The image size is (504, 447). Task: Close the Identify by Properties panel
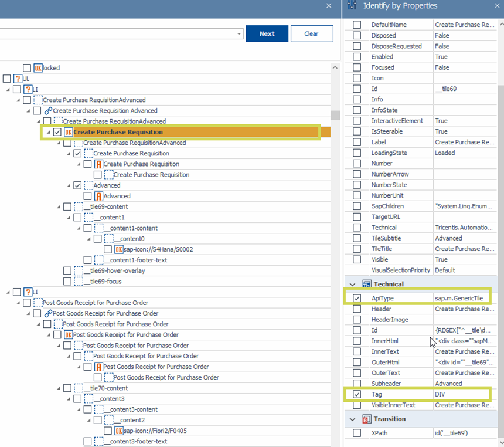tap(497, 5)
